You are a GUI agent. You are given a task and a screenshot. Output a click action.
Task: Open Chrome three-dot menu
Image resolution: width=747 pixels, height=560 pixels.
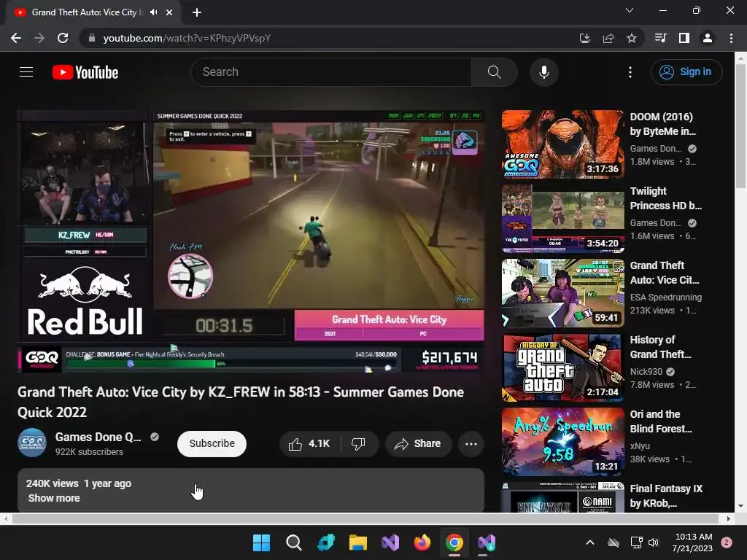coord(731,38)
